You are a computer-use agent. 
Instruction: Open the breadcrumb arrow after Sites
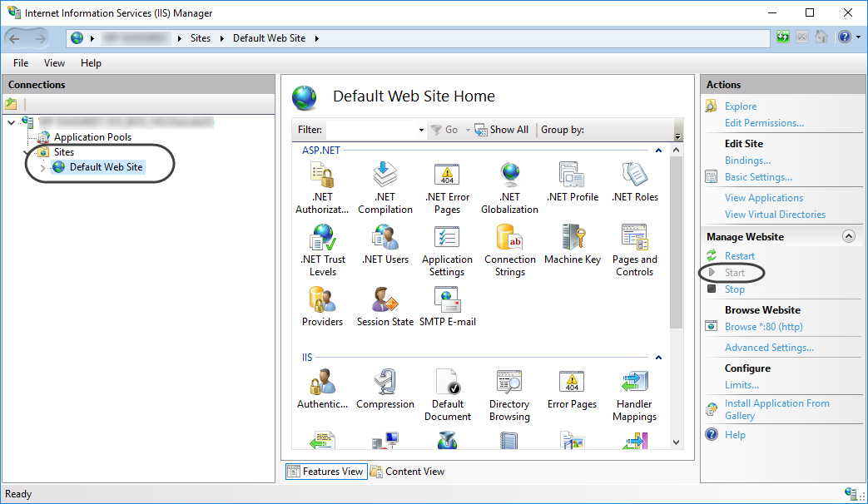click(x=222, y=38)
